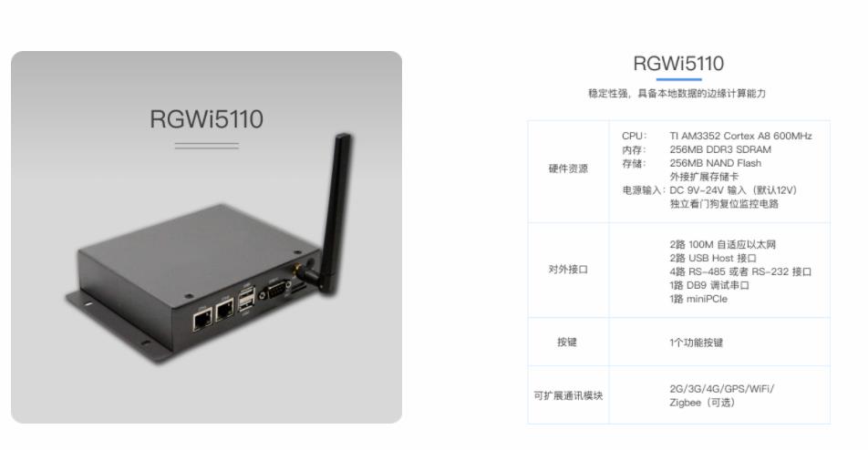Click the left Ethernet port on device
This screenshot has width=868, height=450.
click(202, 319)
